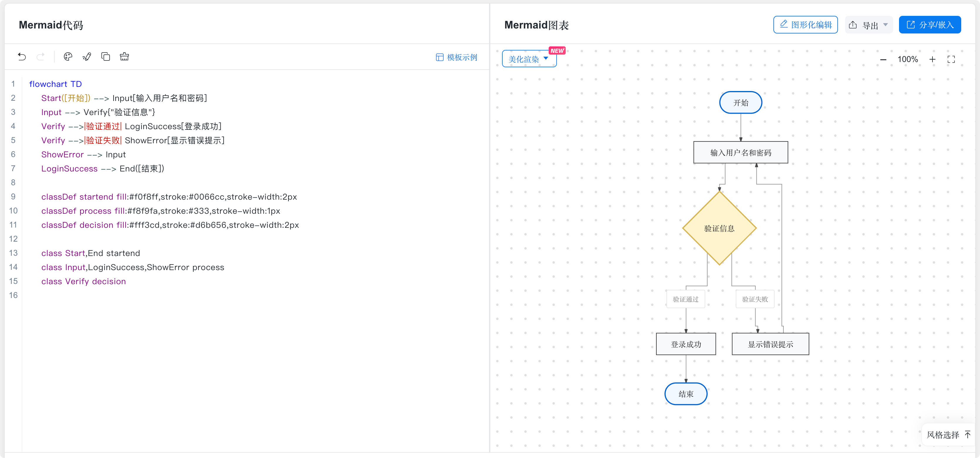
Task: Zoom in with the plus icon
Action: click(932, 59)
